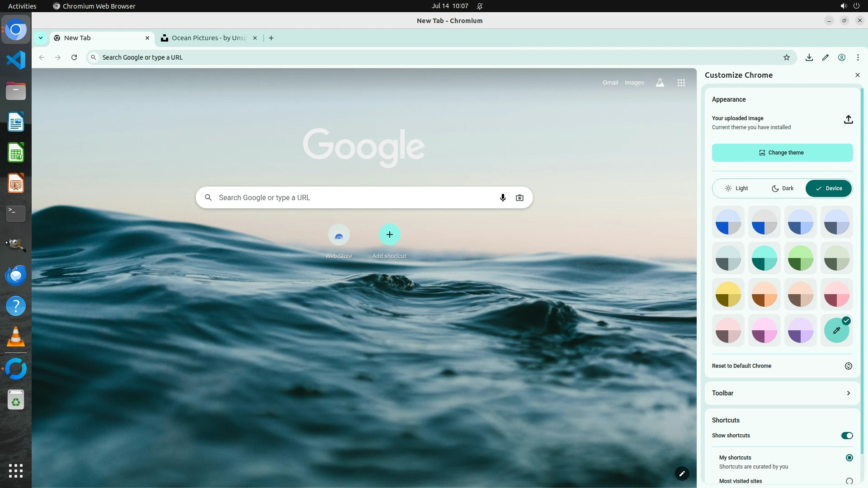Open the Downloads toolbar icon
This screenshot has width=868, height=488.
click(809, 57)
